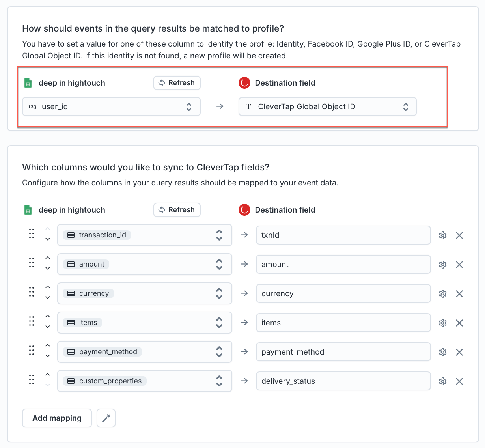Grab drag handle for transaction_id row
Viewport: 485px width, 448px height.
tap(32, 234)
